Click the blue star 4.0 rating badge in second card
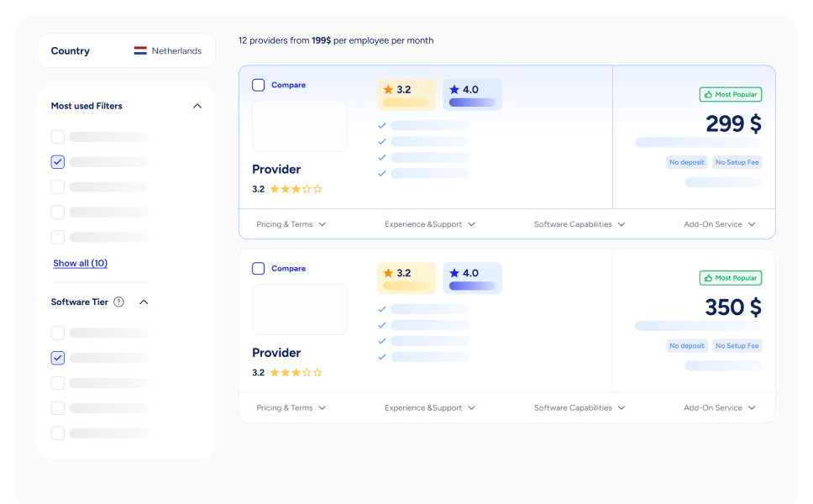 [x=472, y=278]
